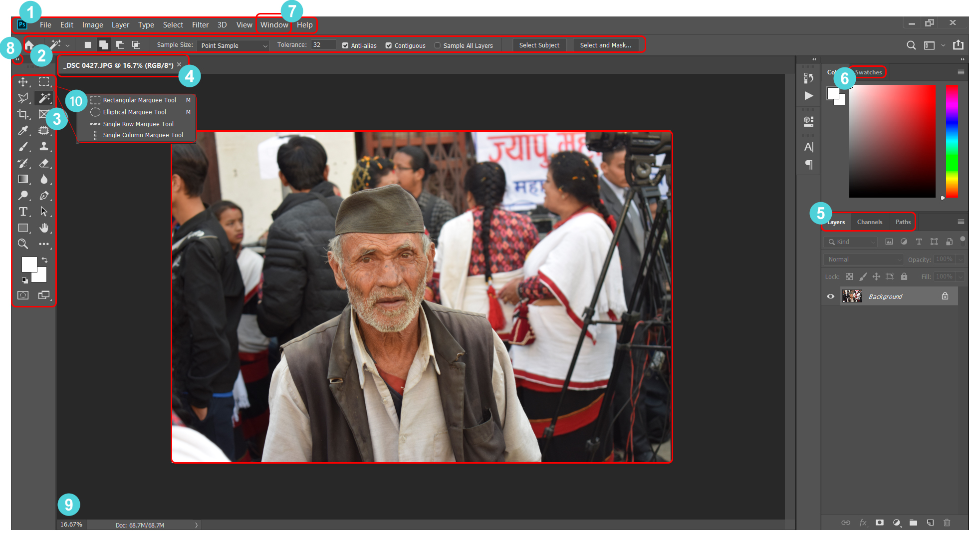This screenshot has height=541, width=980.
Task: Open the Sample Size dropdown
Action: [x=233, y=45]
